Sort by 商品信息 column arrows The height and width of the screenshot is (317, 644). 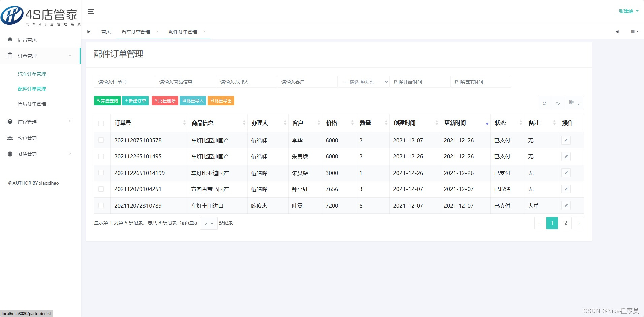click(244, 123)
